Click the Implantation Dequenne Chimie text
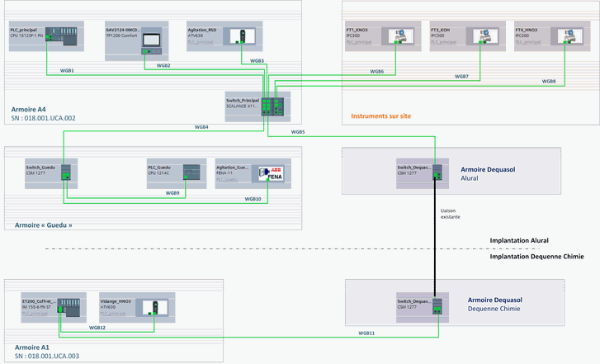This screenshot has height=364, width=600. click(536, 257)
